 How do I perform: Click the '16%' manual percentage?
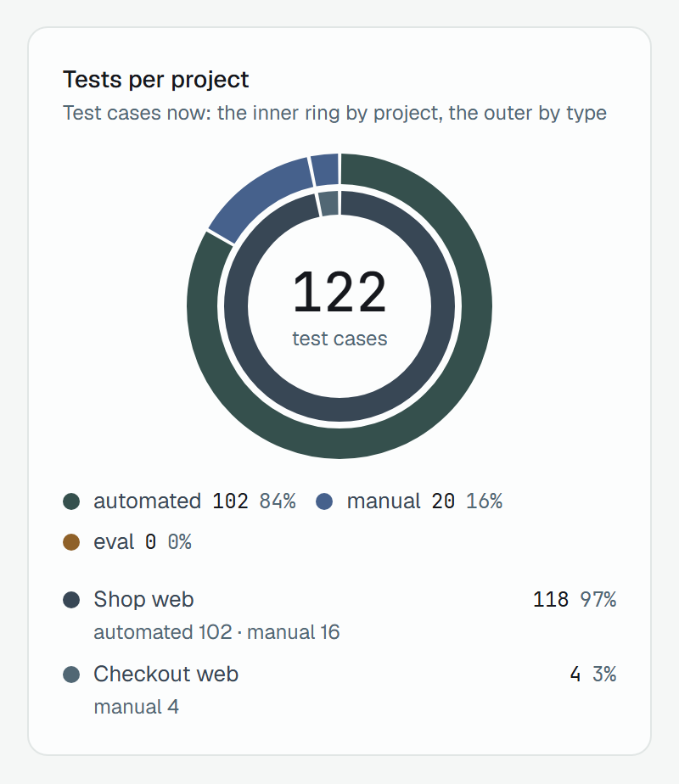[484, 501]
